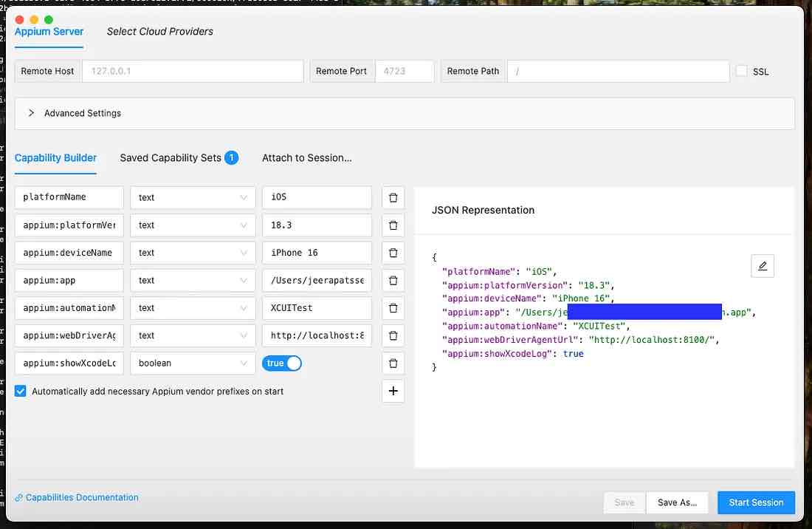Open Select Cloud Providers tab
This screenshot has height=529, width=812.
[x=160, y=32]
